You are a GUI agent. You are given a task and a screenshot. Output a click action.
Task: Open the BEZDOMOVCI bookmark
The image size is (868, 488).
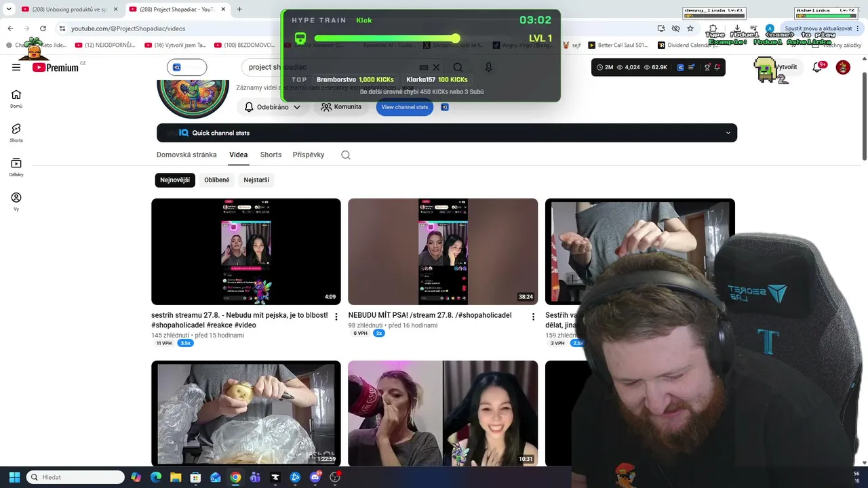(x=244, y=45)
